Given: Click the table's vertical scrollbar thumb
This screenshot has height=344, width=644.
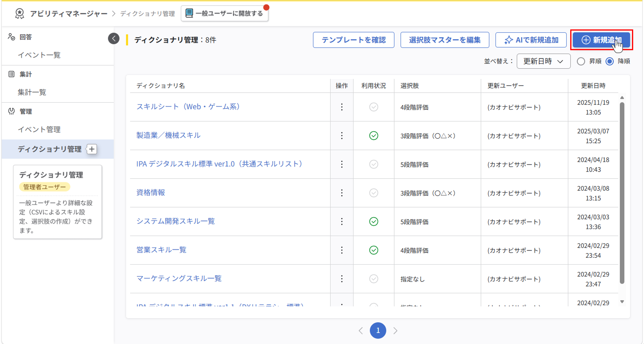Looking at the screenshot, I should pos(622,193).
